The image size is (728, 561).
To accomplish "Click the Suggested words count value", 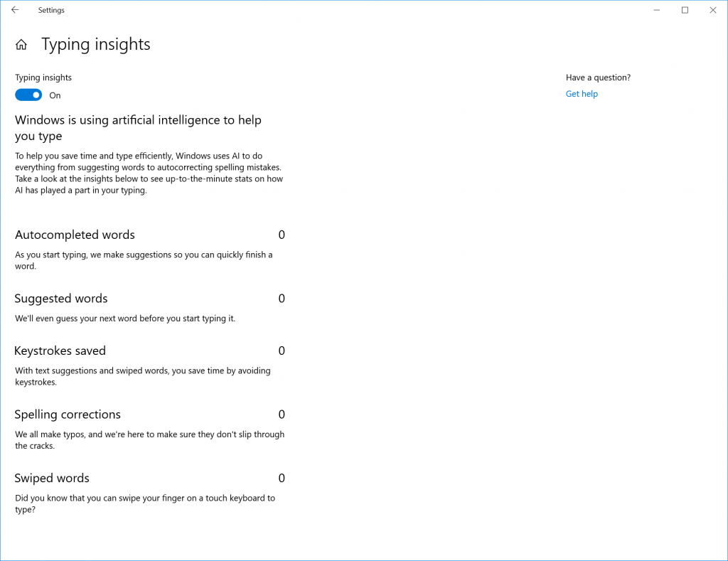I will pos(282,299).
